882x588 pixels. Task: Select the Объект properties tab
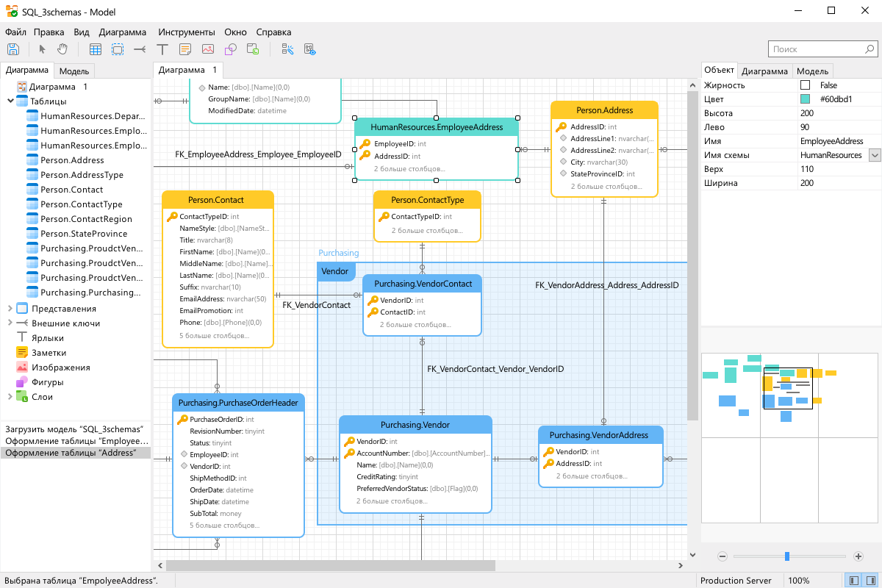click(719, 71)
